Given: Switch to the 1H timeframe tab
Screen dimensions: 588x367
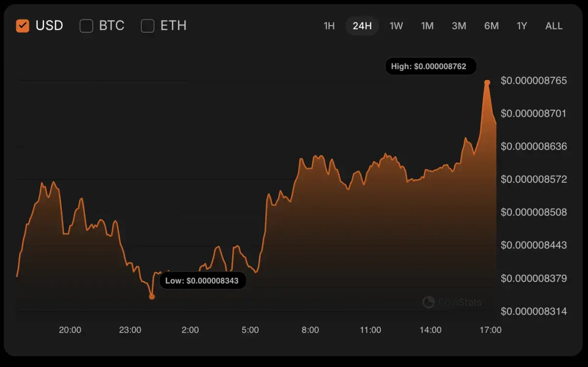Looking at the screenshot, I should [x=329, y=26].
